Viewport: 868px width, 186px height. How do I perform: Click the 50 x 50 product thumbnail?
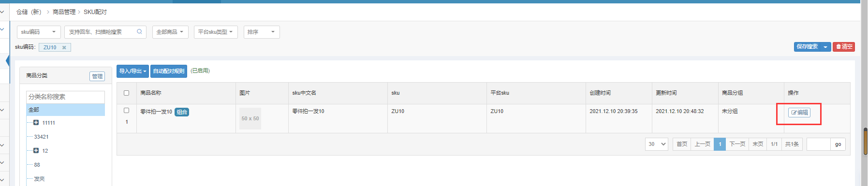point(250,118)
